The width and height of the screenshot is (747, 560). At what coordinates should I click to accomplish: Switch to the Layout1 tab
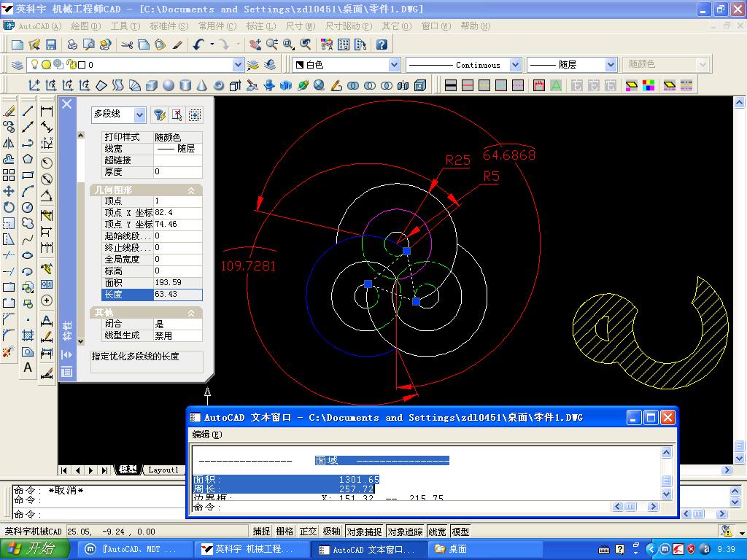(163, 470)
